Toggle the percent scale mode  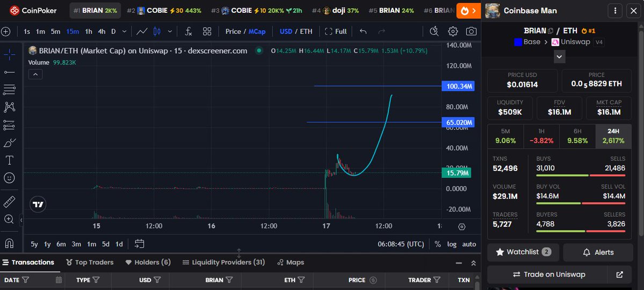(437, 244)
